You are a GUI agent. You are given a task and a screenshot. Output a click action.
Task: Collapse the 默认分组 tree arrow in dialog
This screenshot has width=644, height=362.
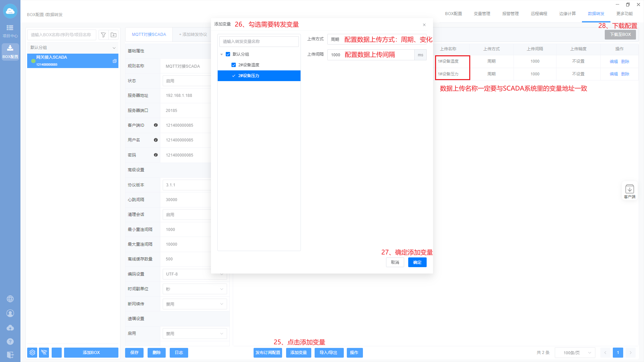221,54
